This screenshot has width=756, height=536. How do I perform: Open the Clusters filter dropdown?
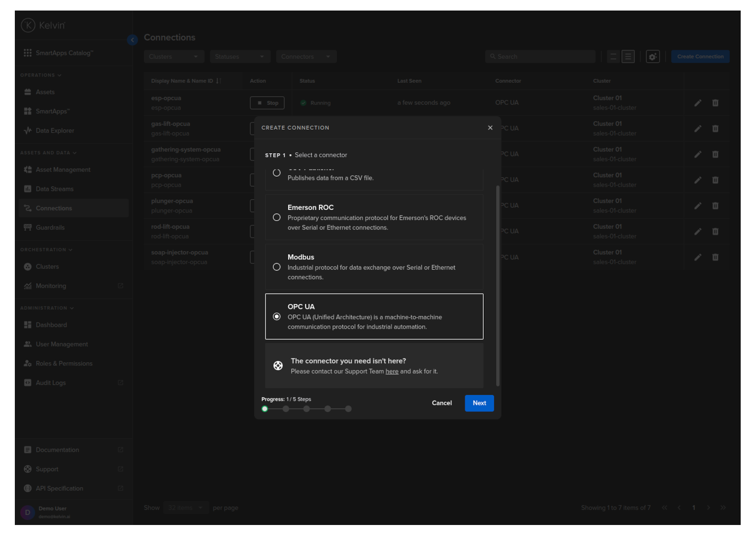click(174, 56)
